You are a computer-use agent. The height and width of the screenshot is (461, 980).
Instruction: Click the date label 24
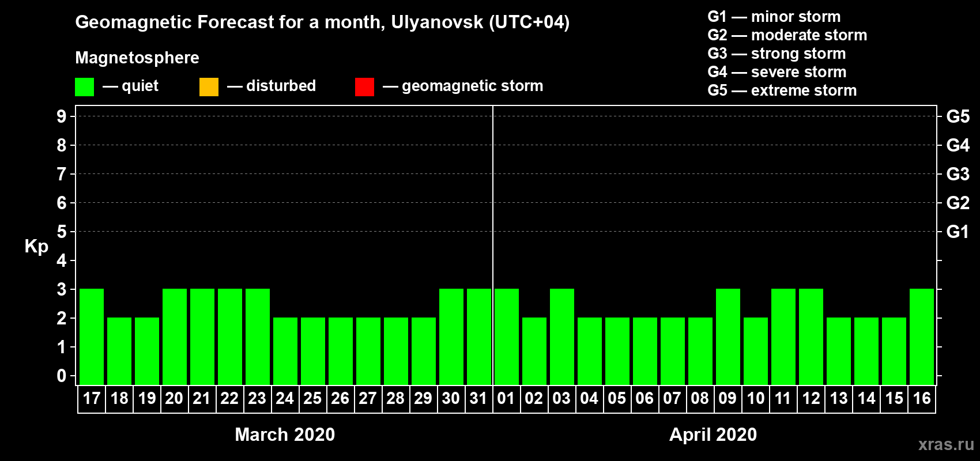pos(285,399)
